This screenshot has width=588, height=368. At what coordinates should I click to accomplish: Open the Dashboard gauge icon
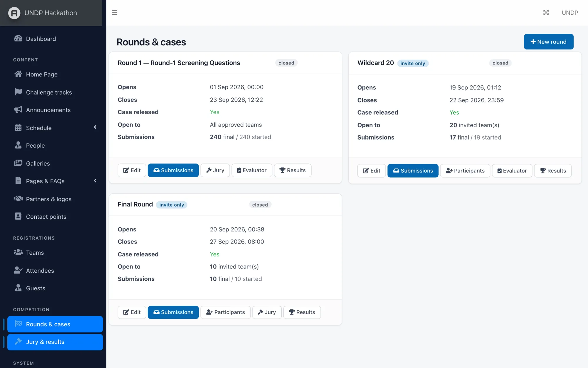tap(18, 39)
